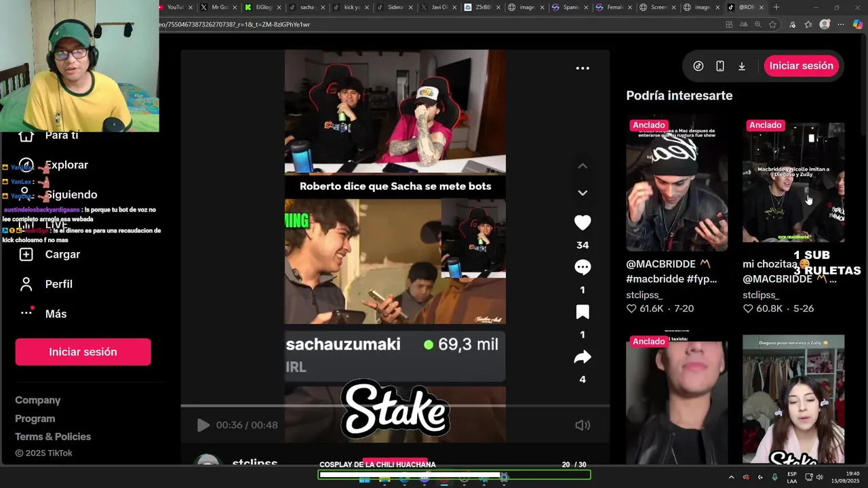This screenshot has height=488, width=868.
Task: Switch to the Mr Go X browser tab
Action: 219,7
